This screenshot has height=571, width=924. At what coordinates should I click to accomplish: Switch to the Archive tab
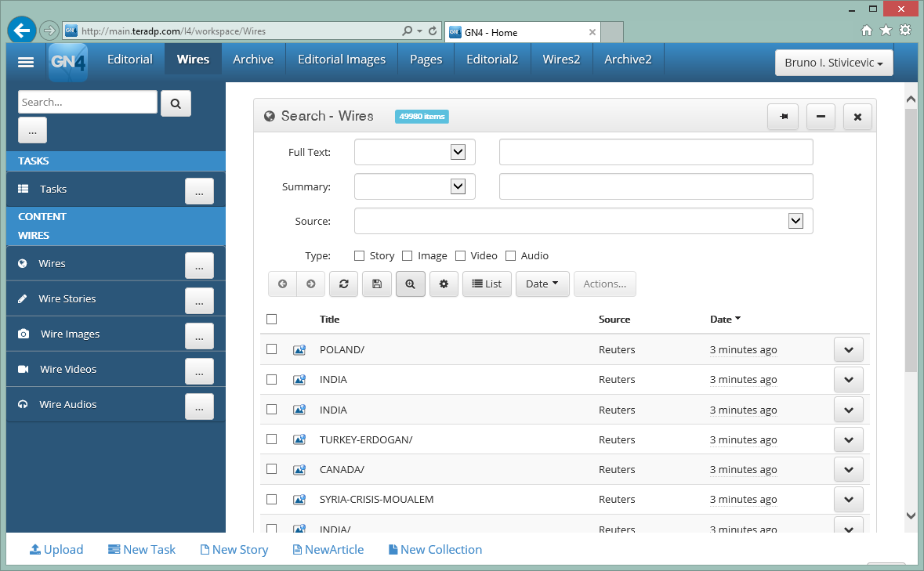click(x=253, y=60)
